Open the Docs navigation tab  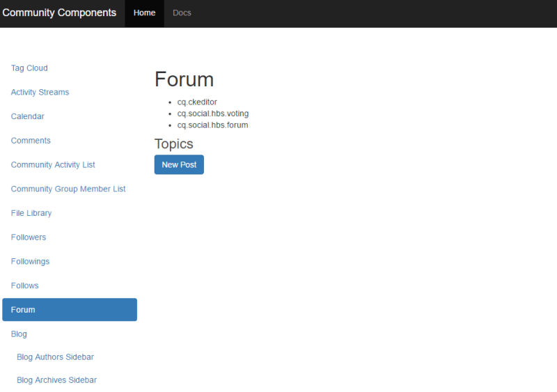(x=182, y=13)
